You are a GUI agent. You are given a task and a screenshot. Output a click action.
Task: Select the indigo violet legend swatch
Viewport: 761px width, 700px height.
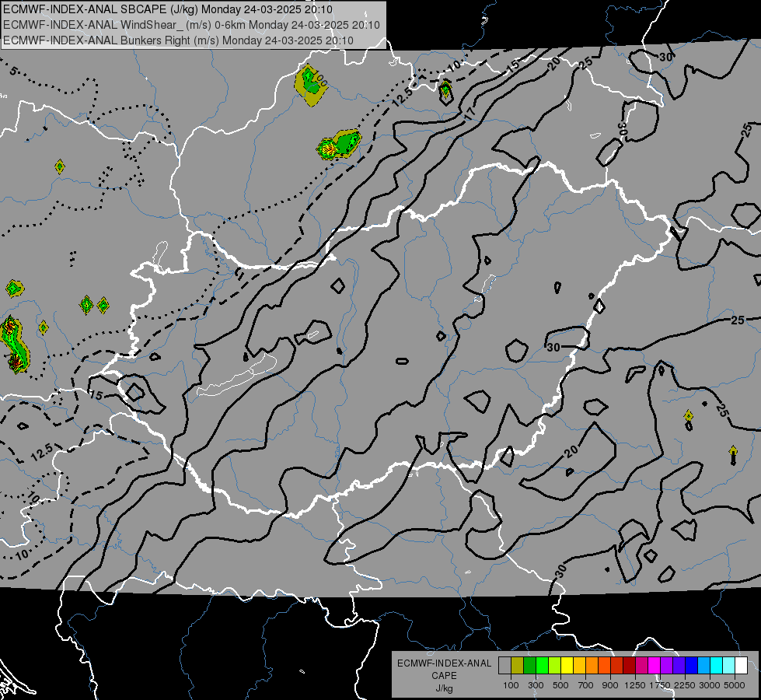(679, 666)
